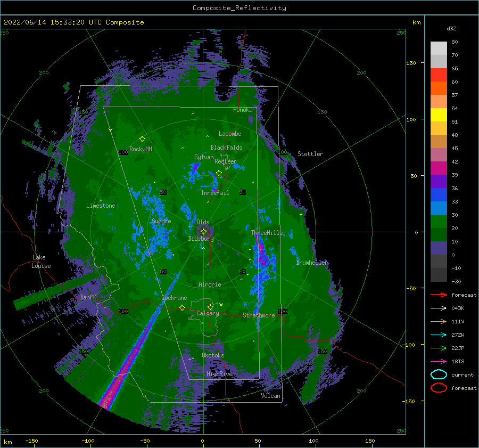Click the asterisk marker east of Innisfail
This screenshot has height=448, width=479.
(x=253, y=183)
